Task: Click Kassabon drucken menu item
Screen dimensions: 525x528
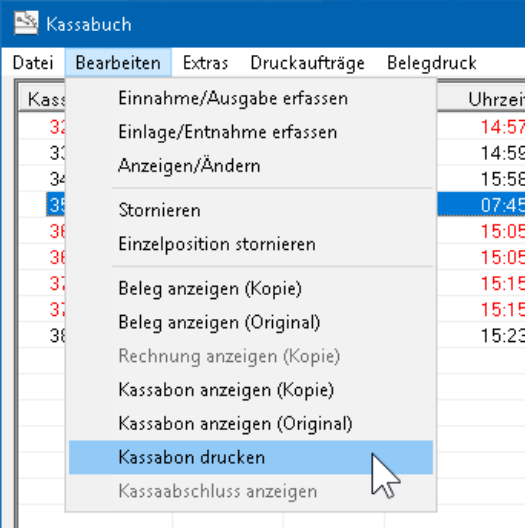Action: coord(251,457)
